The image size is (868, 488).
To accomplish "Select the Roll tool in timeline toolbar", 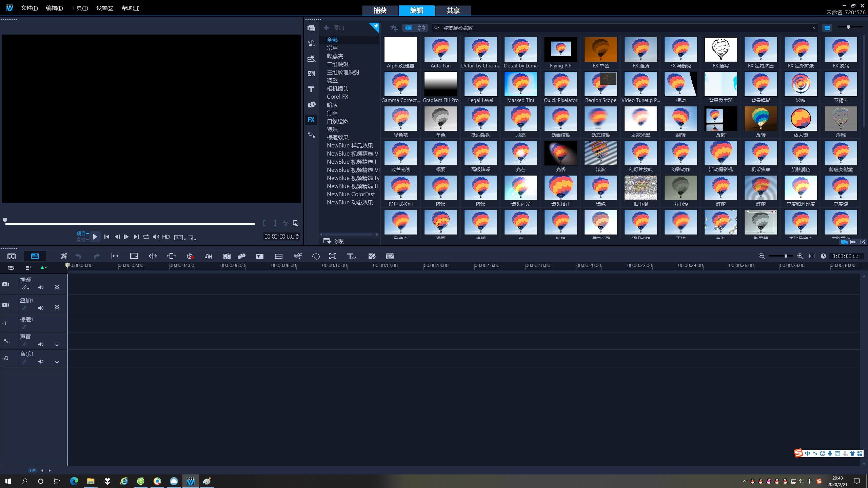I will pos(153,256).
